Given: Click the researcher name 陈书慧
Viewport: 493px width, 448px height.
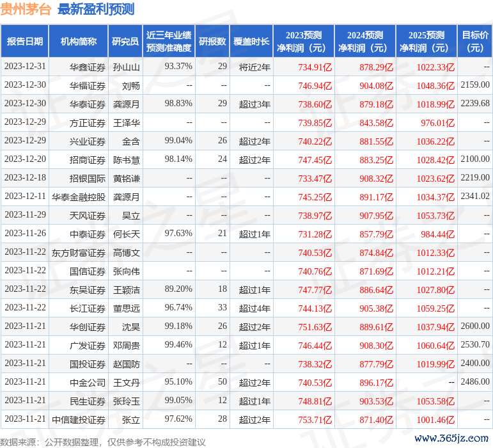Looking at the screenshot, I should 127,160.
